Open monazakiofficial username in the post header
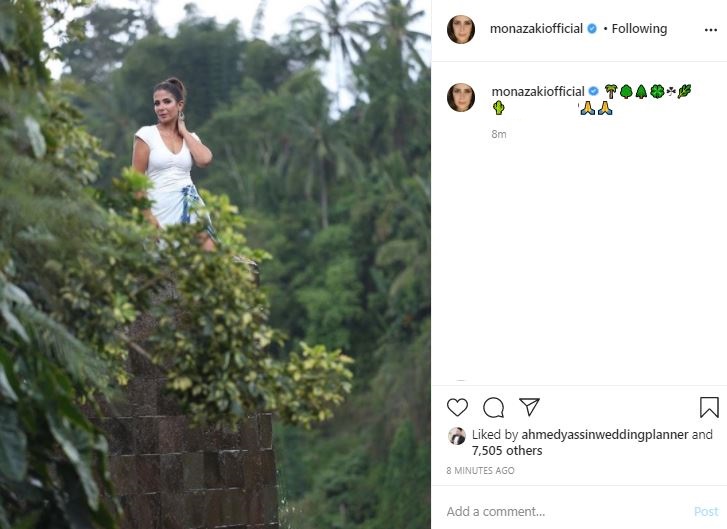 click(536, 29)
